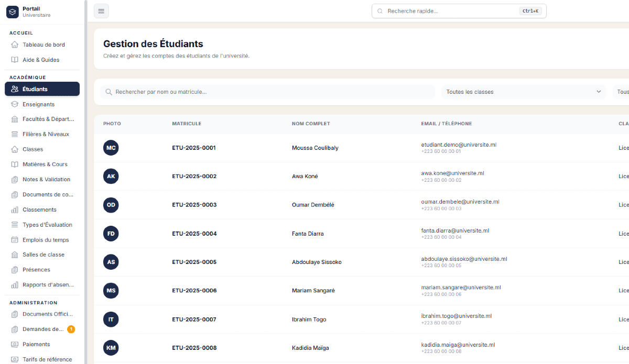Open Paiements in Administration section
Image resolution: width=629 pixels, height=364 pixels.
pyautogui.click(x=42, y=344)
